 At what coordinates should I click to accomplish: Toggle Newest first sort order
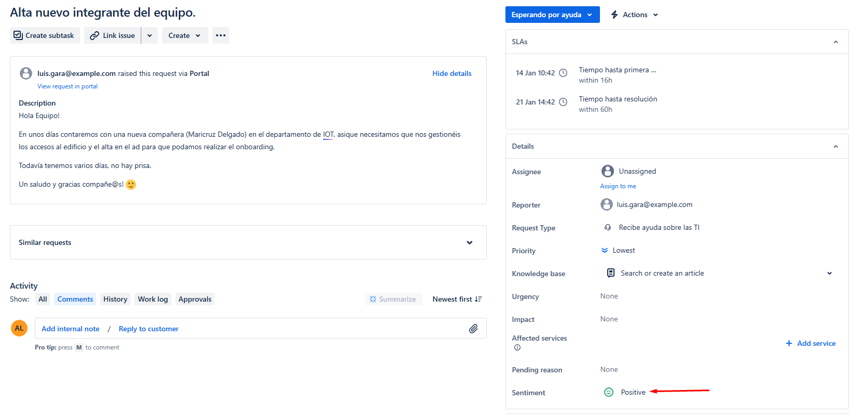click(x=457, y=299)
